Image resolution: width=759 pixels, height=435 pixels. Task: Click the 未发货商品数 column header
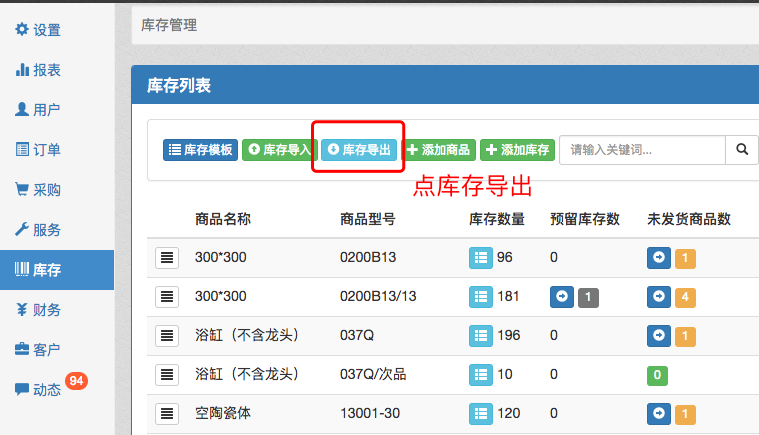[x=689, y=219]
